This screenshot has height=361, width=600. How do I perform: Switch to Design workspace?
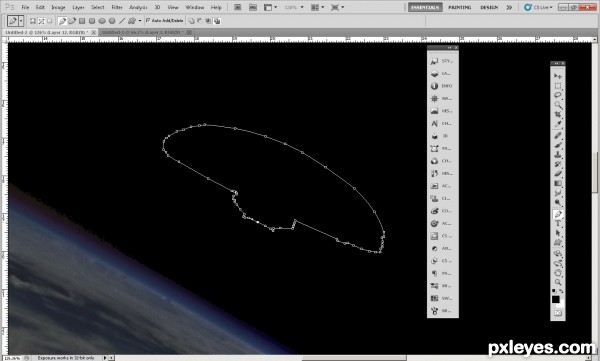click(489, 7)
